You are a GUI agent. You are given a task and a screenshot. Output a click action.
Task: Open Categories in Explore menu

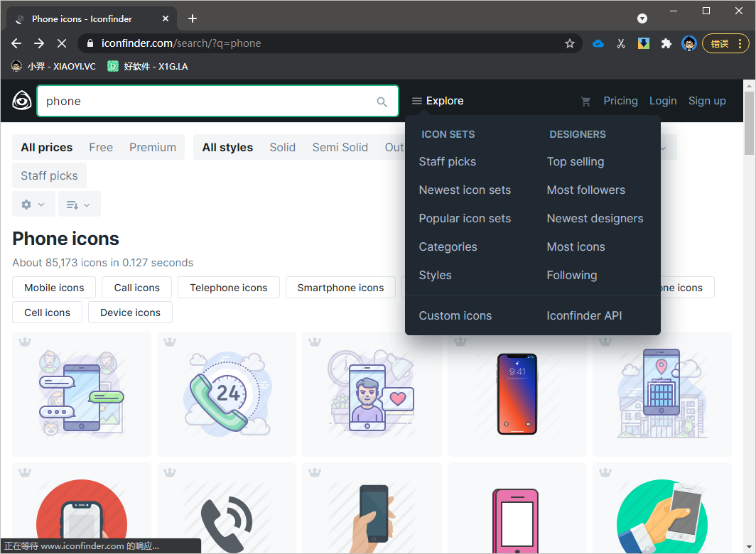click(448, 247)
